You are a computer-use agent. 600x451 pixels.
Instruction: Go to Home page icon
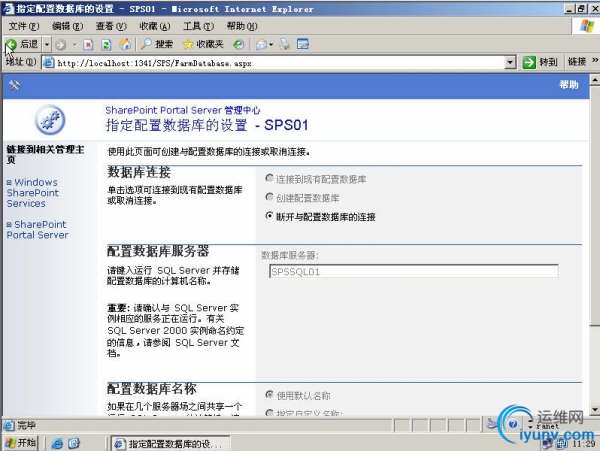click(125, 45)
